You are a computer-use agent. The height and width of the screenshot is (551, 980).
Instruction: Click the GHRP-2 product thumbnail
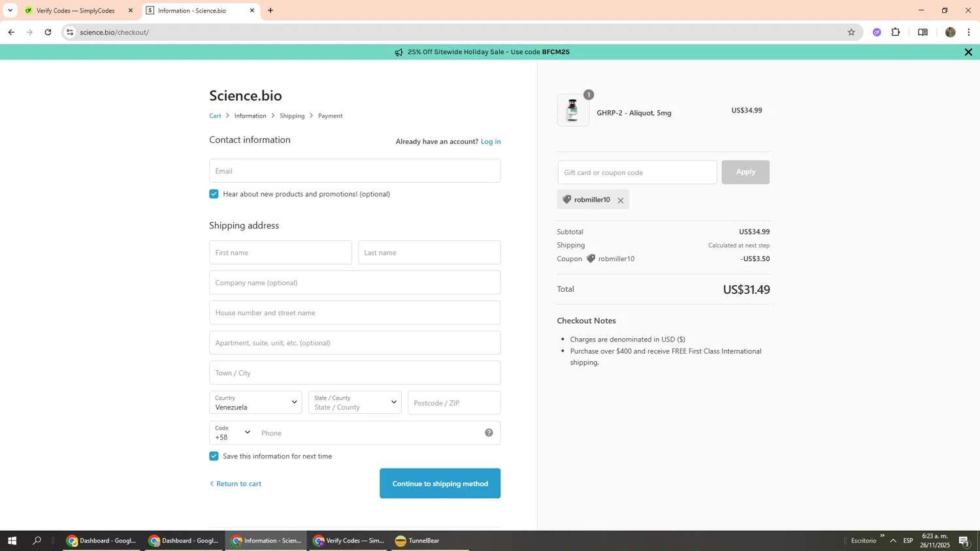[572, 110]
